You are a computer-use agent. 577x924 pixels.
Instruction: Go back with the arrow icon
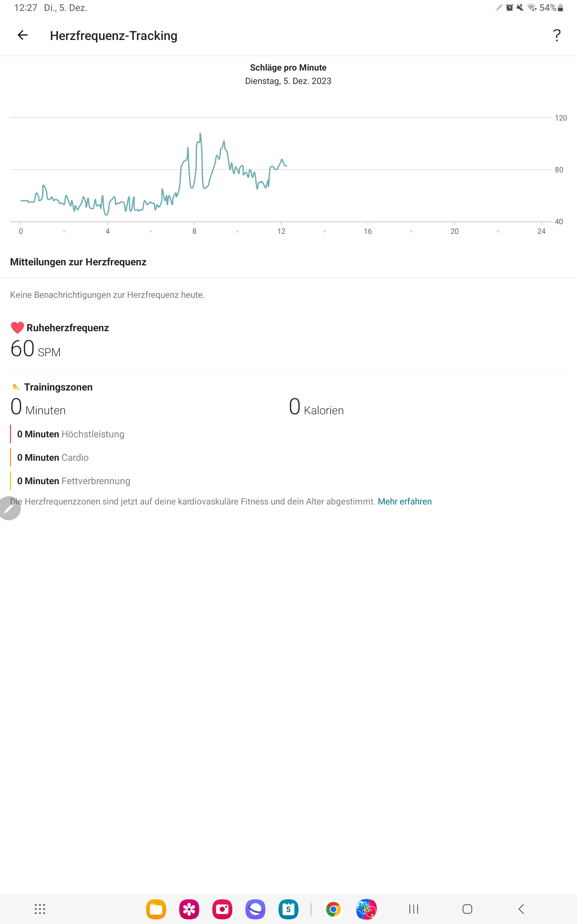coord(22,35)
